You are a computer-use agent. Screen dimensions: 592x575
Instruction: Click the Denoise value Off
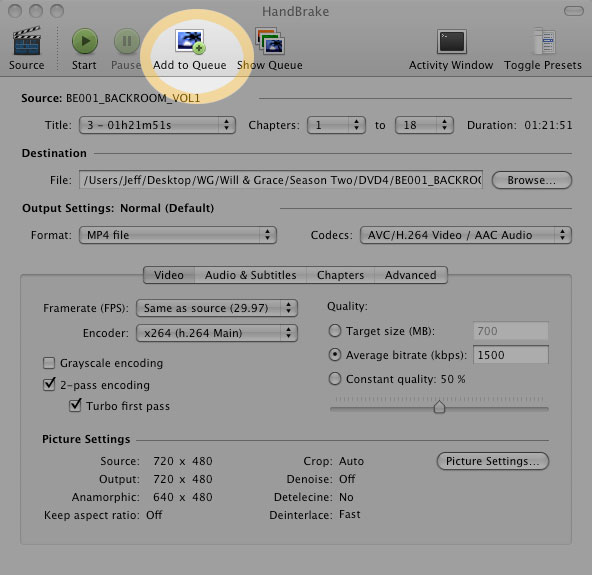[x=347, y=479]
